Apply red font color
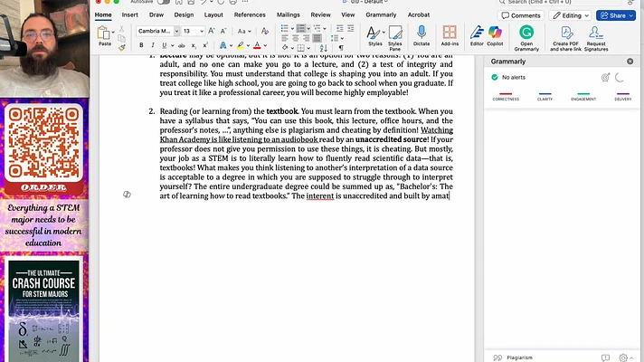This screenshot has width=644, height=362. point(257,45)
